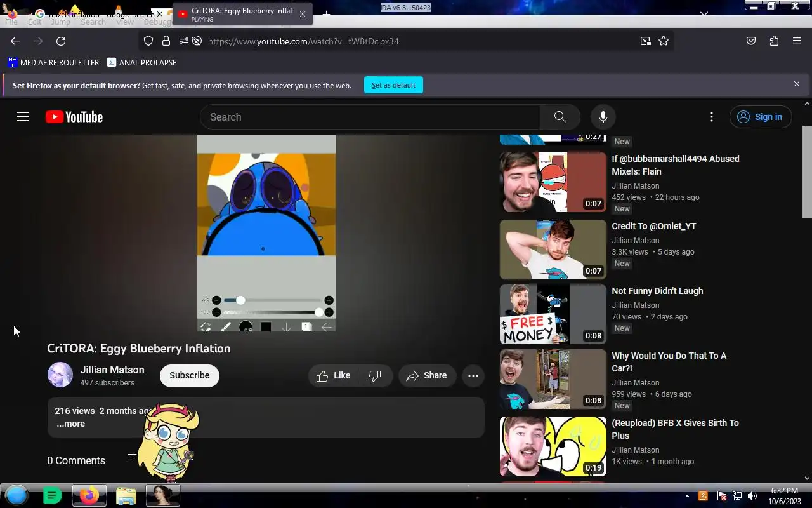812x508 pixels.
Task: Open the Firefox hamburger application menu
Action: (797, 41)
